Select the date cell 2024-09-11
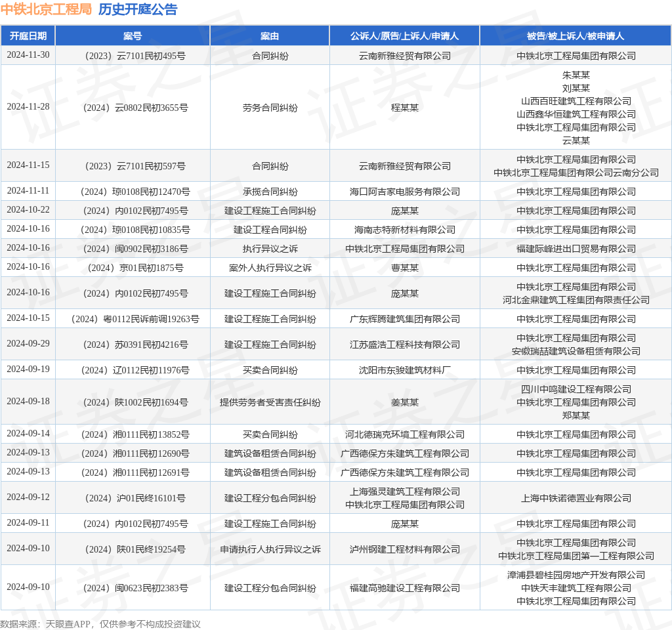Screen dimensions: 672x630 pyautogui.click(x=28, y=523)
